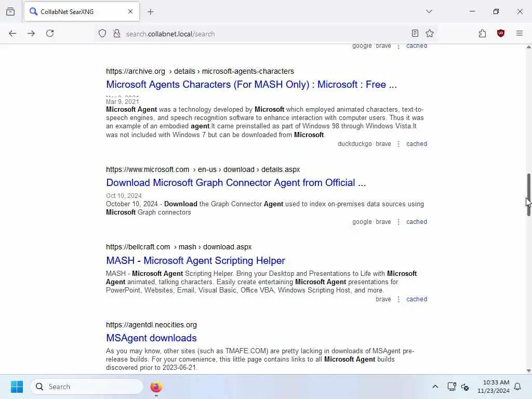Screen dimensions: 532x399
Task: Open cached link for Graph Connector result
Action: pos(417,222)
